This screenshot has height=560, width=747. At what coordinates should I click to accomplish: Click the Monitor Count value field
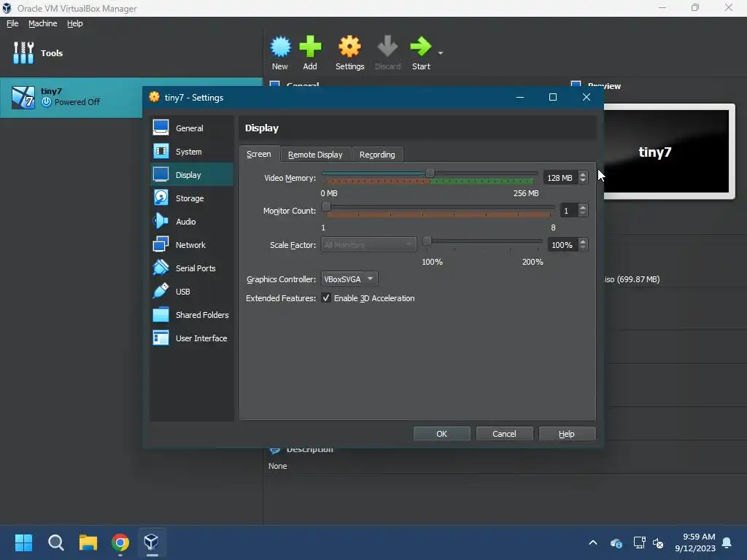tap(569, 211)
